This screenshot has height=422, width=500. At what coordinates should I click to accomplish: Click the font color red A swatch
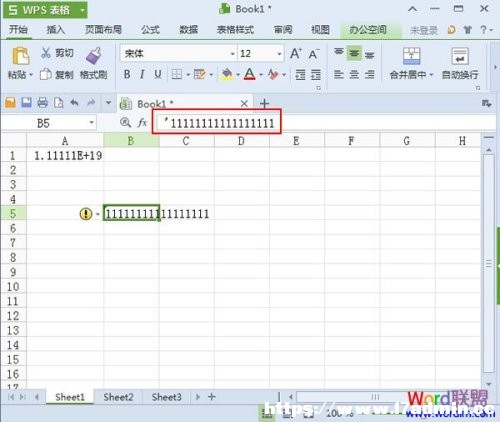tap(250, 74)
